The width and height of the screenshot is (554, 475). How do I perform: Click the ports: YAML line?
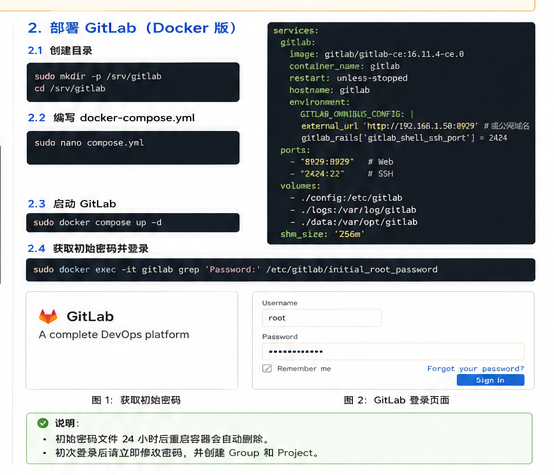[295, 150]
